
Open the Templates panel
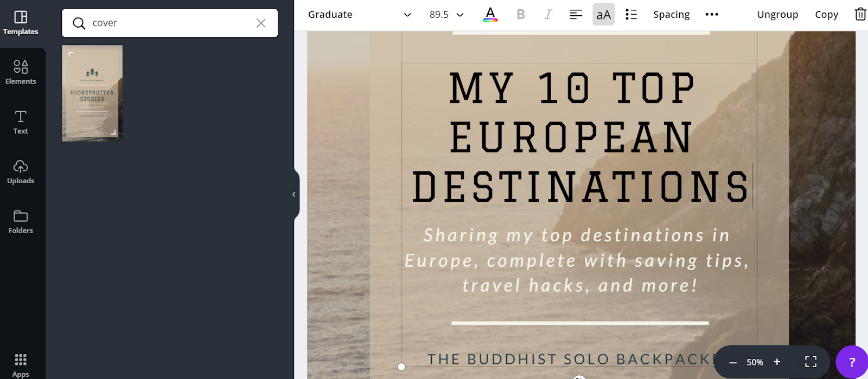point(21,23)
